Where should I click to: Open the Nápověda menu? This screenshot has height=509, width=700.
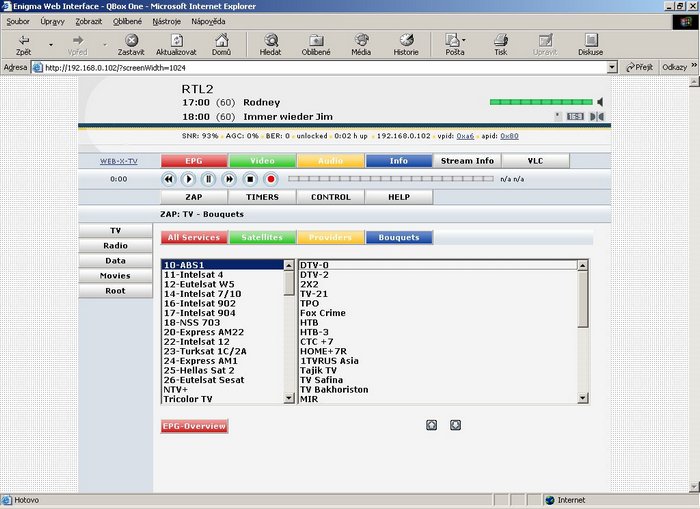(208, 21)
